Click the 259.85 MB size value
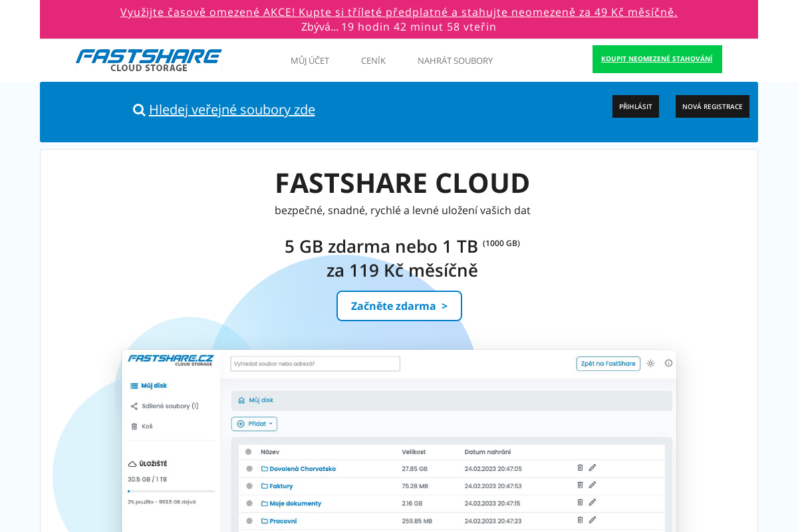Viewport: 798px width, 532px height. pyautogui.click(x=417, y=521)
